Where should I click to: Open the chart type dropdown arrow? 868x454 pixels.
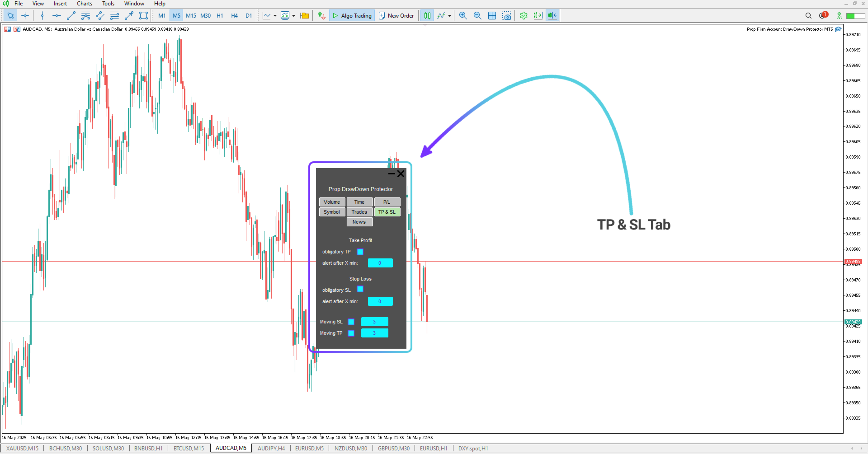[274, 16]
